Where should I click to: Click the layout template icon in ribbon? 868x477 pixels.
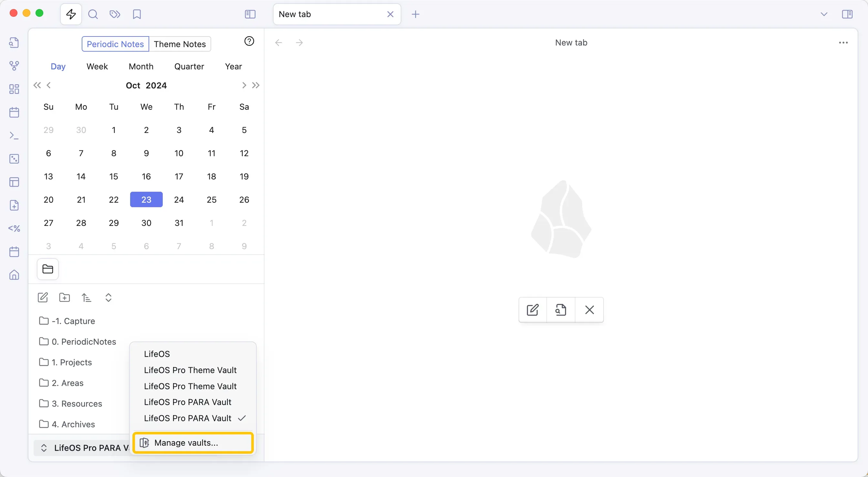click(x=14, y=182)
